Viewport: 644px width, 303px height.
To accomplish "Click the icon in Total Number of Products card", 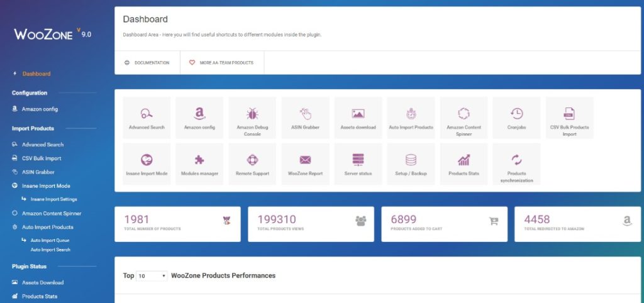I will pos(226,221).
